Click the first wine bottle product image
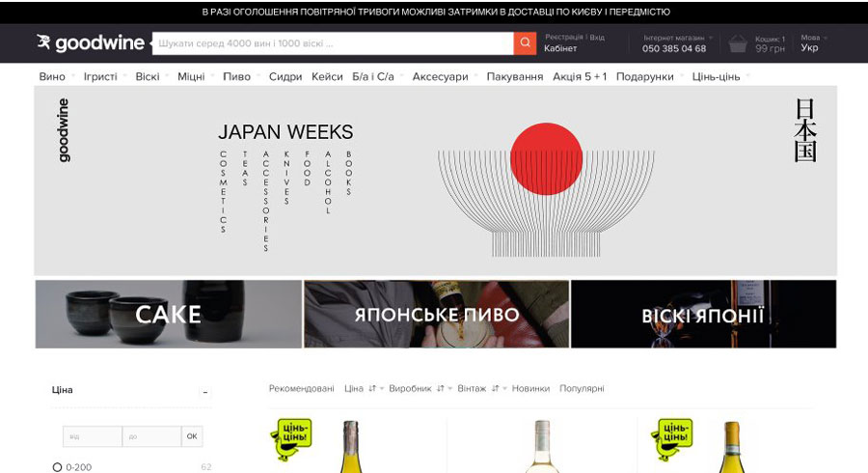Image resolution: width=868 pixels, height=473 pixels. 351,446
